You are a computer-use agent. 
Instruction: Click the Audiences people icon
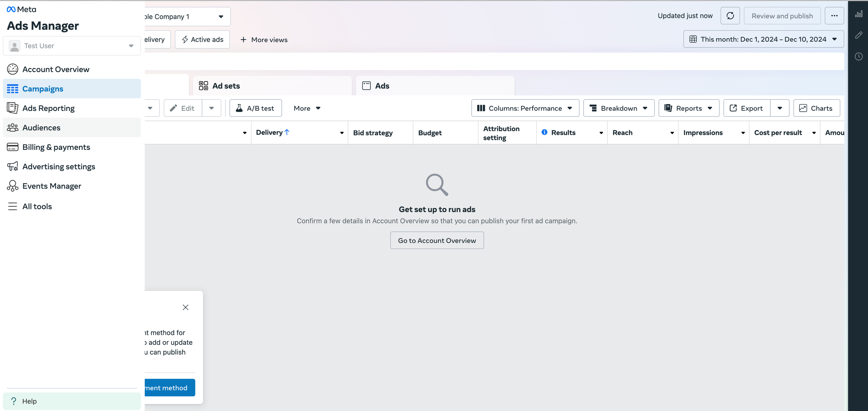tap(13, 128)
